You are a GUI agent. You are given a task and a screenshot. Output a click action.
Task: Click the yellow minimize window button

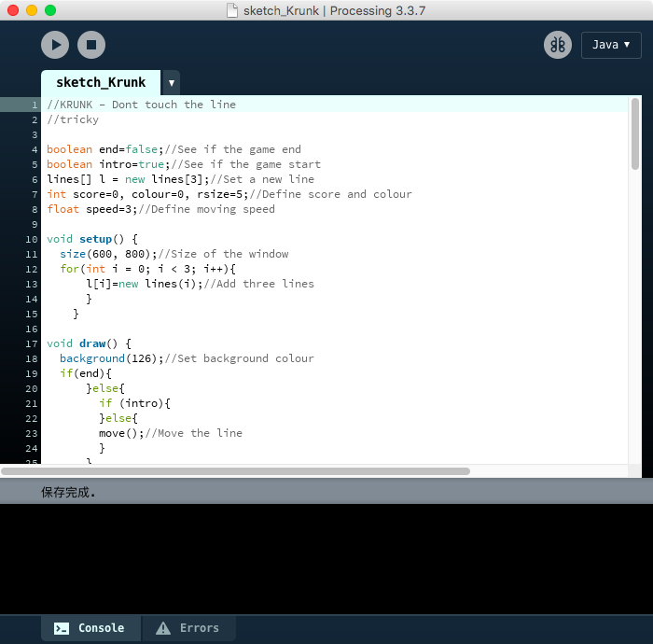pos(32,10)
